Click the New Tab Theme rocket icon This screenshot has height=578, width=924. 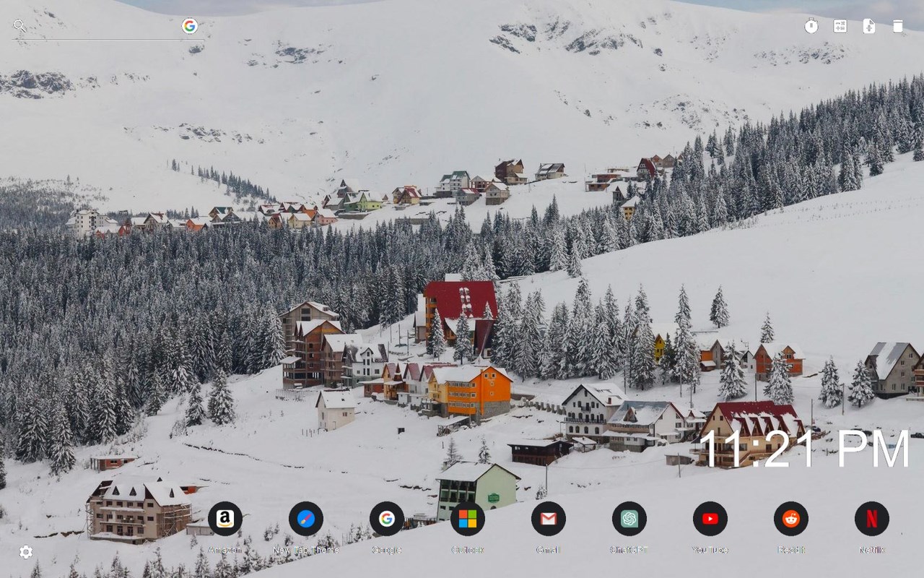[306, 519]
